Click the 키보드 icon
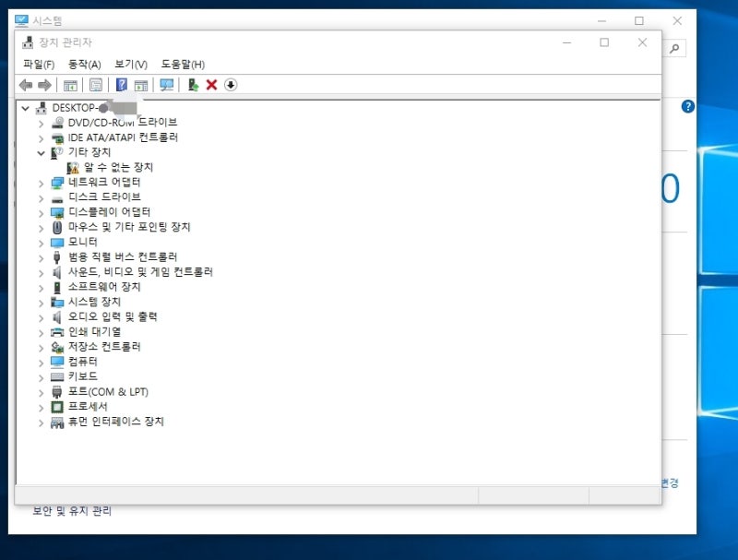Screen dimensions: 738x560 click(57, 377)
